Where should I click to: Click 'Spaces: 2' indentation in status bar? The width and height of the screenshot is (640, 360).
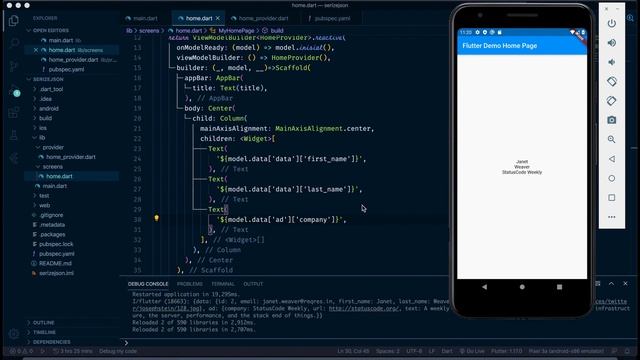coord(388,351)
